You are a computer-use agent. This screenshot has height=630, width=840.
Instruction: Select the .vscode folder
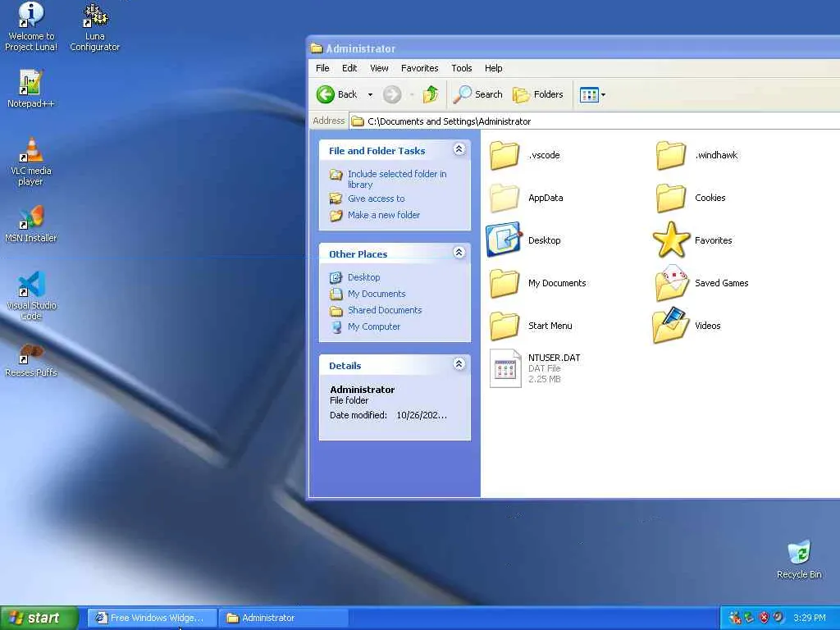pos(524,155)
